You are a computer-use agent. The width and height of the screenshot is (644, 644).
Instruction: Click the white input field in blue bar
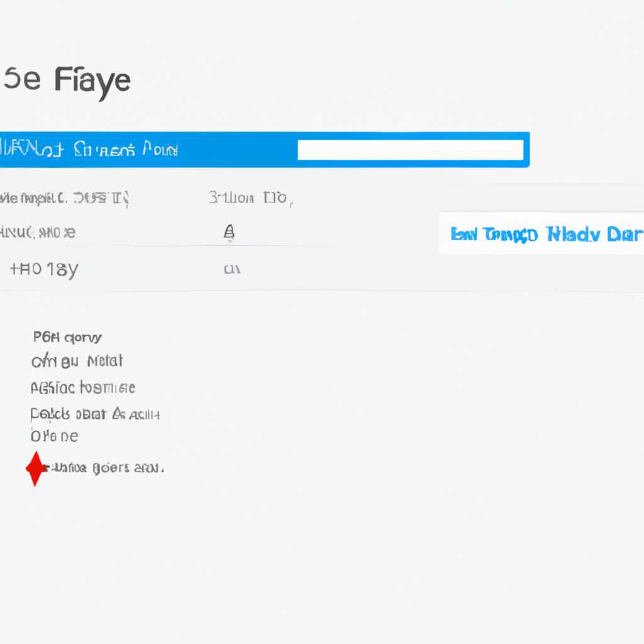click(x=410, y=150)
